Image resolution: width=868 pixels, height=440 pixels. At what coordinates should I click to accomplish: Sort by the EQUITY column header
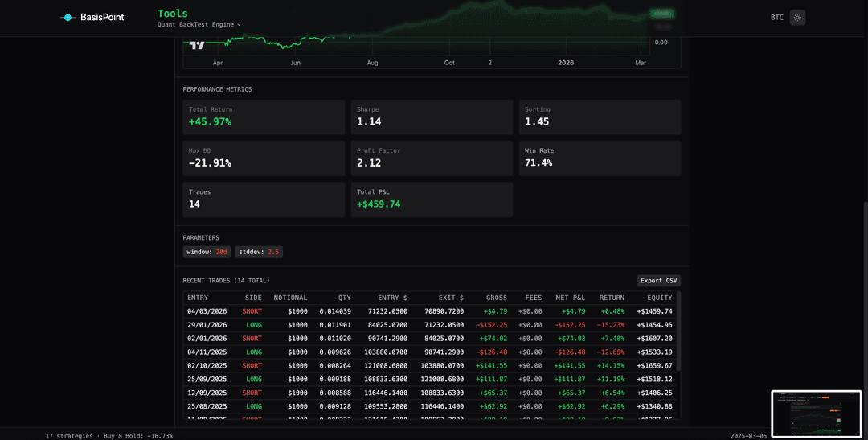click(x=659, y=298)
